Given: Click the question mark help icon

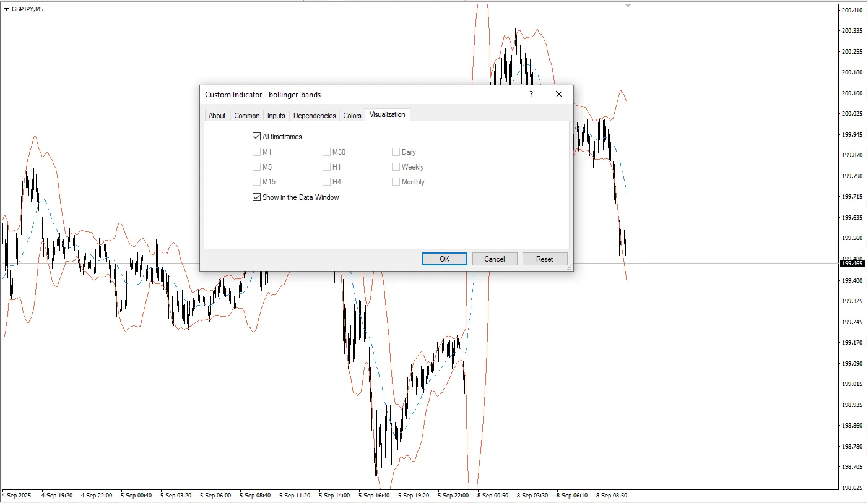Looking at the screenshot, I should [531, 95].
